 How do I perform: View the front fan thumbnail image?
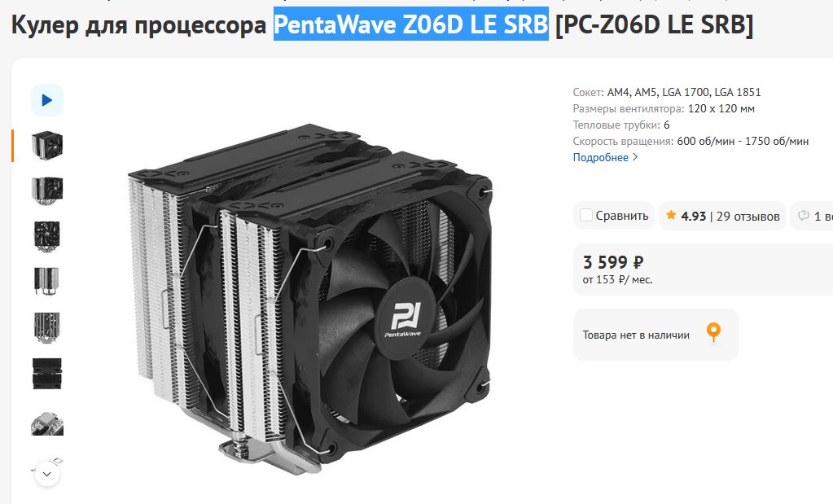[x=46, y=236]
